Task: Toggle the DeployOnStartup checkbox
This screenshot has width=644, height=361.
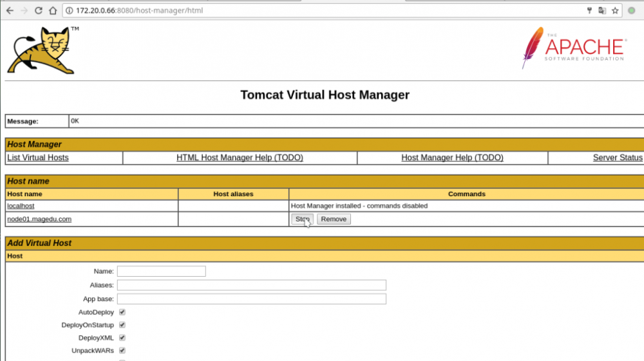Action: (122, 325)
